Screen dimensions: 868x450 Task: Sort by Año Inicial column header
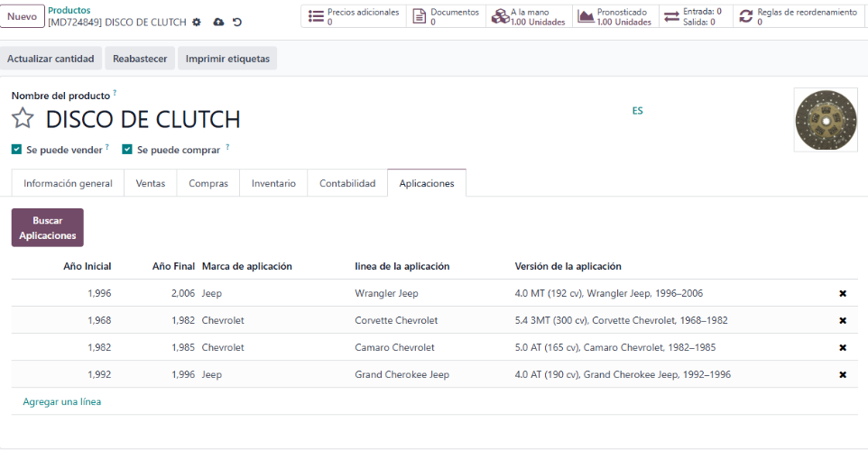click(x=88, y=267)
